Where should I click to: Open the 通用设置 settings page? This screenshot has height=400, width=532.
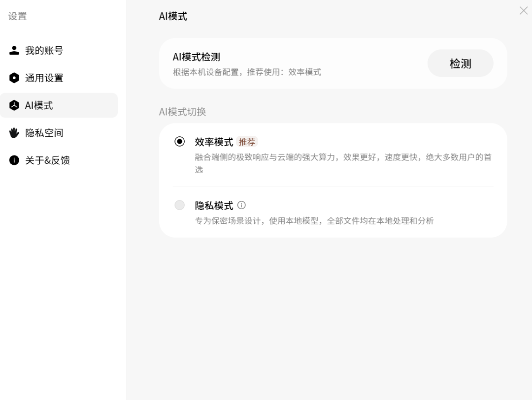tap(59, 78)
